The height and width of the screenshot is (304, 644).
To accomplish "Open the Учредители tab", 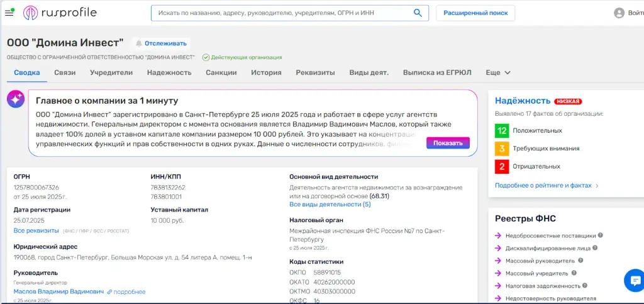I will pyautogui.click(x=111, y=73).
